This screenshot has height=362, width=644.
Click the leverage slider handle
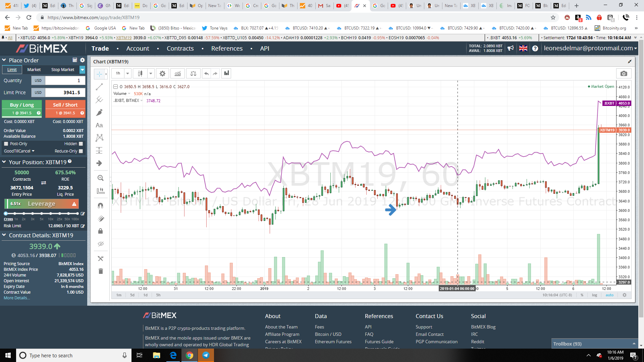(6, 214)
